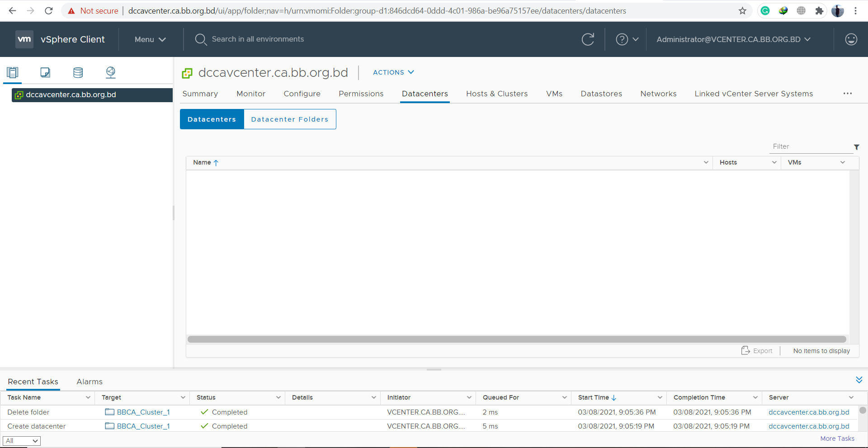Click the global refresh icon
The height and width of the screenshot is (448, 868).
(x=588, y=39)
